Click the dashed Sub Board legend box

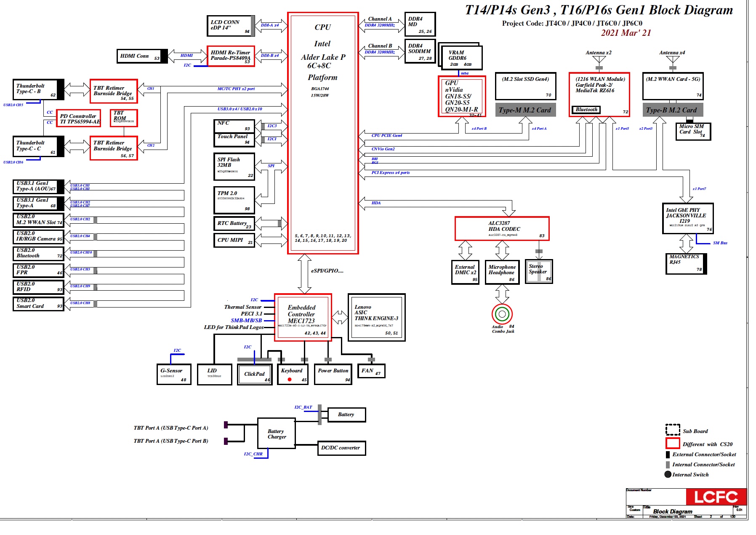(x=673, y=430)
